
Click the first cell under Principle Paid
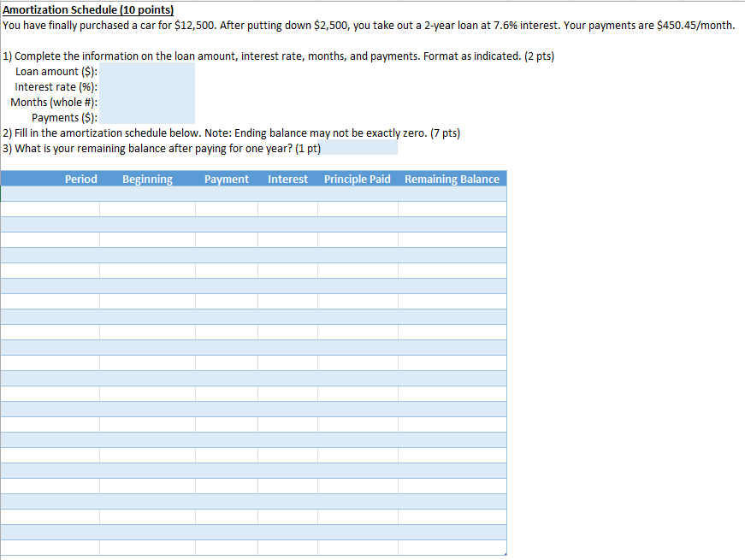tap(358, 193)
